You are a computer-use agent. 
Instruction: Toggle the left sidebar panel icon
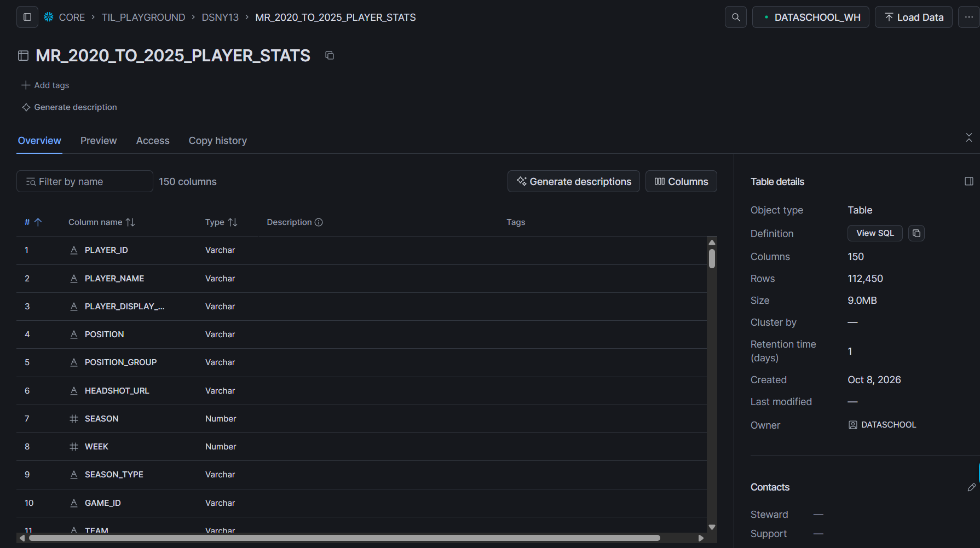pos(27,17)
